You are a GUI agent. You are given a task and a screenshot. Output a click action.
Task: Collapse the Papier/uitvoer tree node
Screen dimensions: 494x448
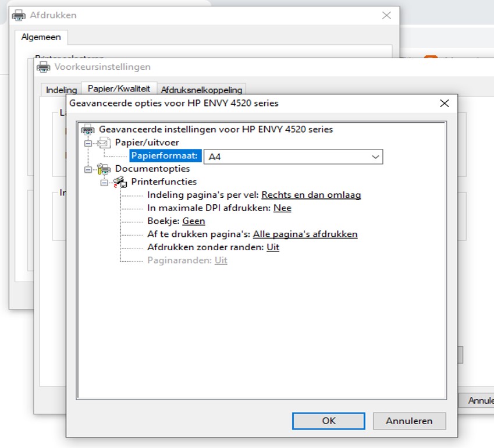pos(88,143)
